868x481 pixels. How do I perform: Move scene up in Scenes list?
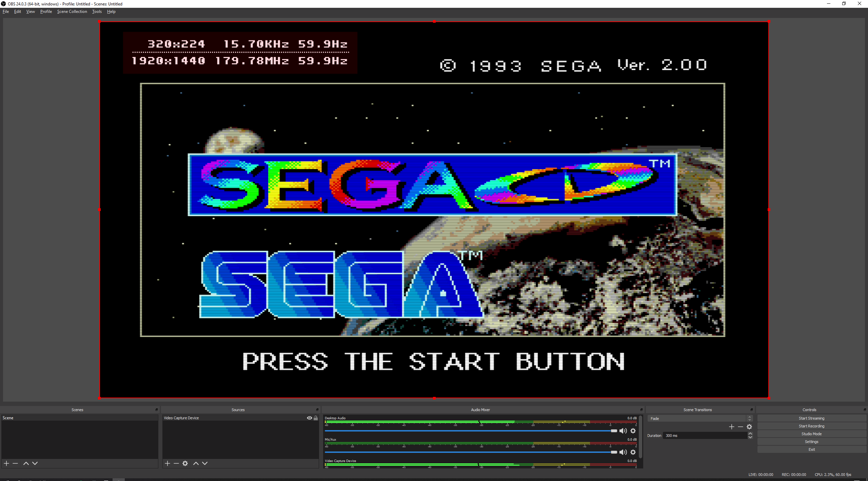pyautogui.click(x=26, y=463)
